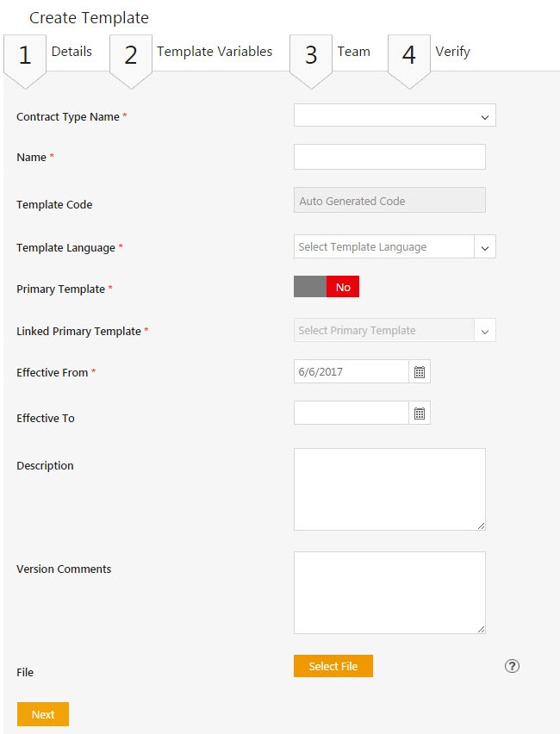Click the step 2 number marker

tap(131, 56)
